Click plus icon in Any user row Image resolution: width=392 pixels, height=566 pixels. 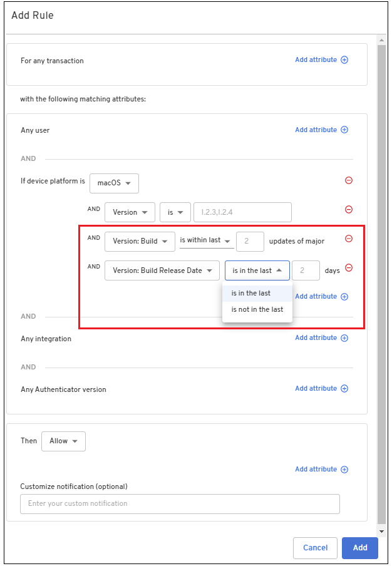(x=344, y=130)
